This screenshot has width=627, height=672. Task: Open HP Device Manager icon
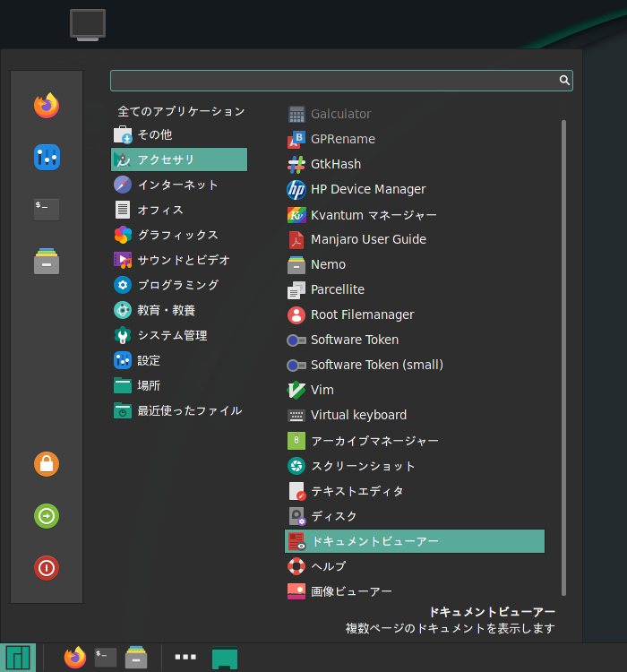click(296, 189)
